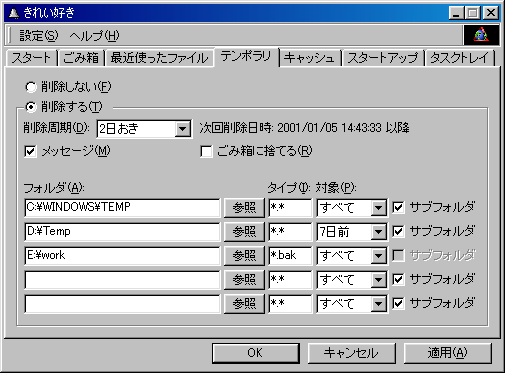Click the fourth empty folder field
The image size is (505, 373).
[122, 280]
